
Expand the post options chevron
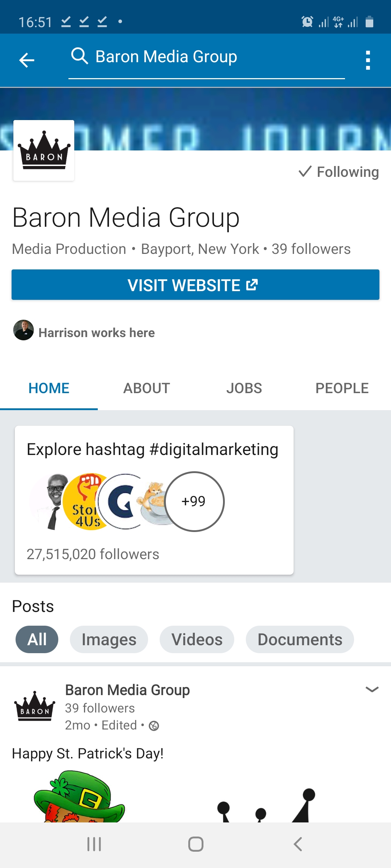point(372,689)
